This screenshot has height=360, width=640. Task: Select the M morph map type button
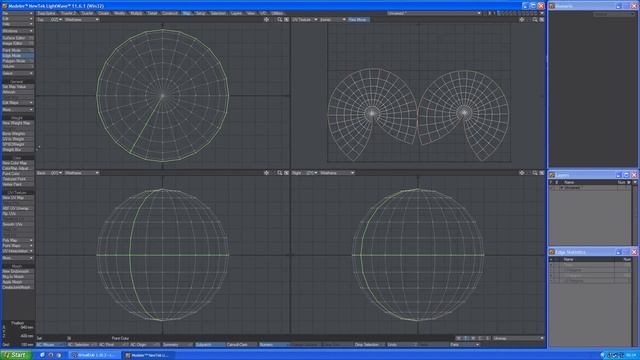(x=473, y=338)
